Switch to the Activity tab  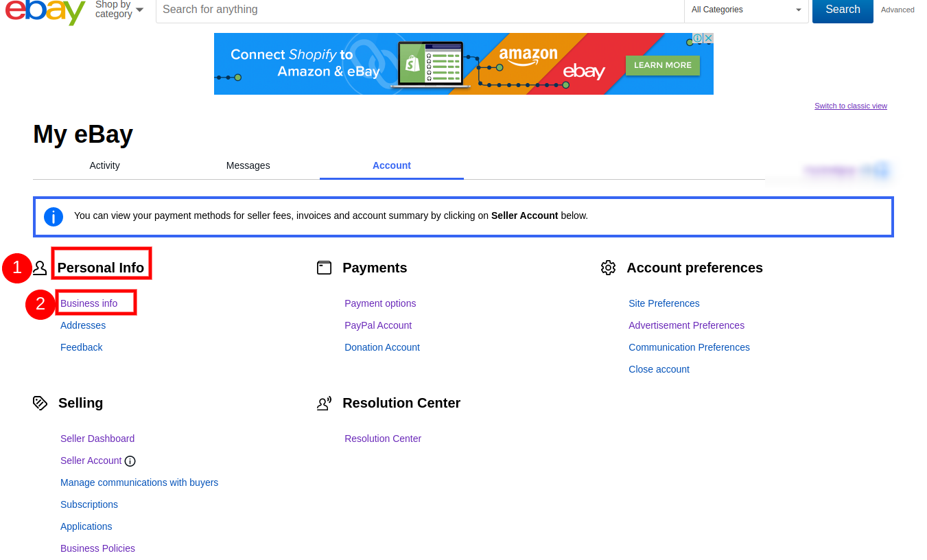(104, 165)
